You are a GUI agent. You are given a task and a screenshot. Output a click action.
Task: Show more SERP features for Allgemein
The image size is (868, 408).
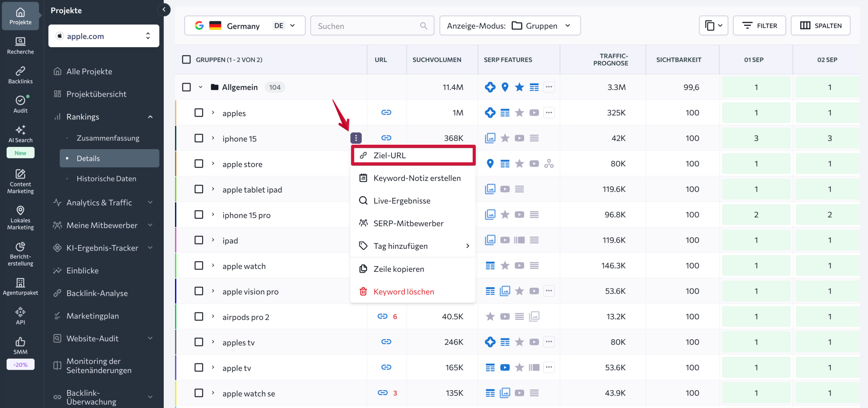[x=549, y=87]
